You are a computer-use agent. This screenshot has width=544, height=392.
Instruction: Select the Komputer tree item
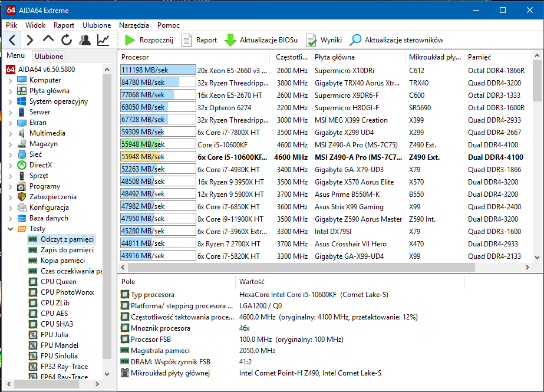click(45, 80)
